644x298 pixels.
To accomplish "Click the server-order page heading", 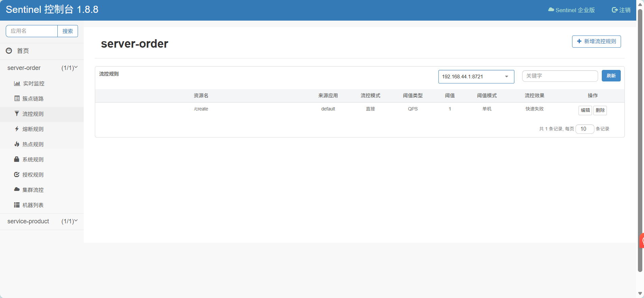I will pyautogui.click(x=134, y=44).
